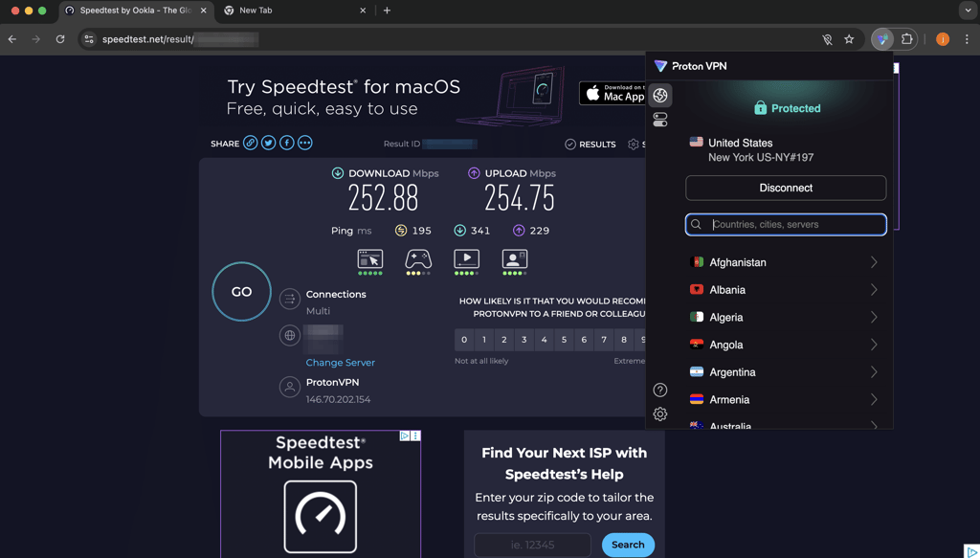Expand Algeria server list
This screenshot has height=558, width=980.
tap(874, 318)
